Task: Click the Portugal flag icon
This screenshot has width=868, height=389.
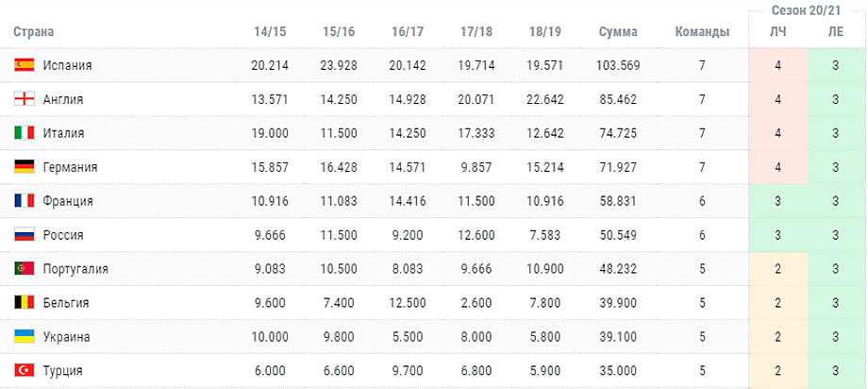Action: point(25,269)
